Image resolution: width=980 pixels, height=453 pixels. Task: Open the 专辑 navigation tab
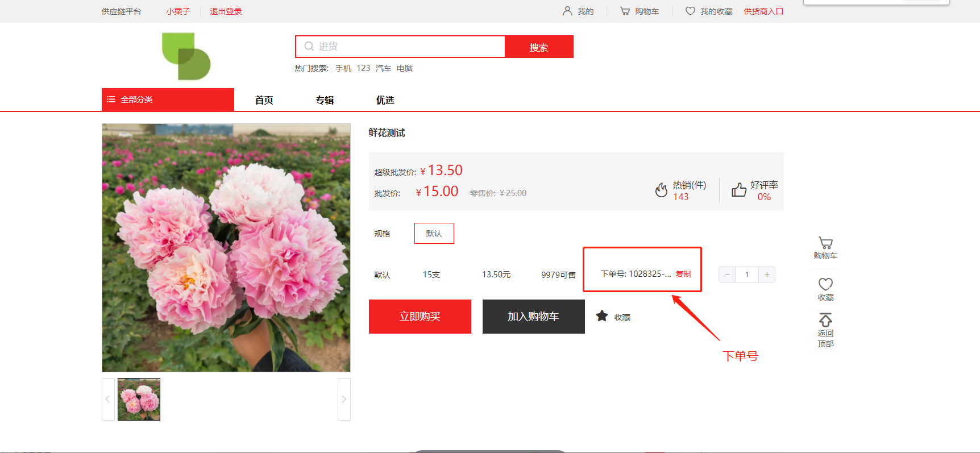point(325,100)
